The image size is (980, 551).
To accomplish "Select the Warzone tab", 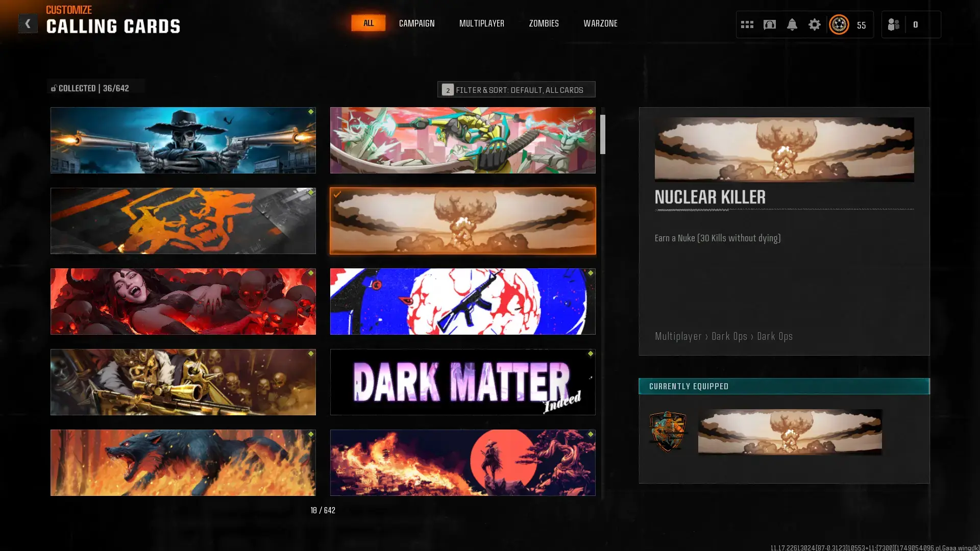I will [600, 23].
